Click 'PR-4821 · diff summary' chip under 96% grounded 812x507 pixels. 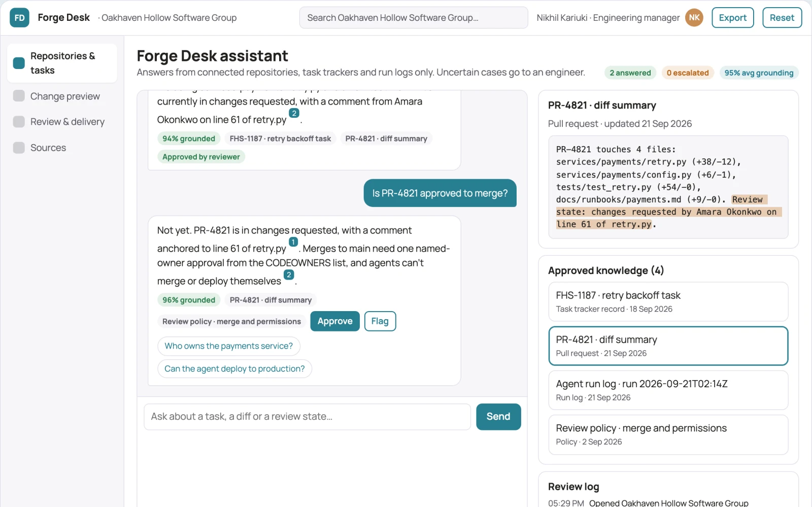click(x=270, y=300)
